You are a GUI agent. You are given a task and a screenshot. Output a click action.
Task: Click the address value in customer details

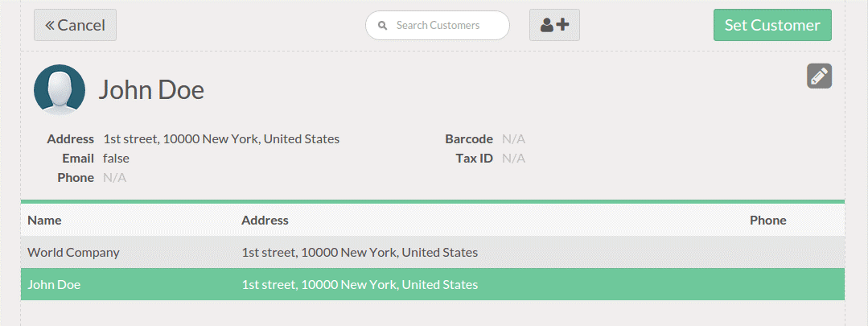coord(221,139)
